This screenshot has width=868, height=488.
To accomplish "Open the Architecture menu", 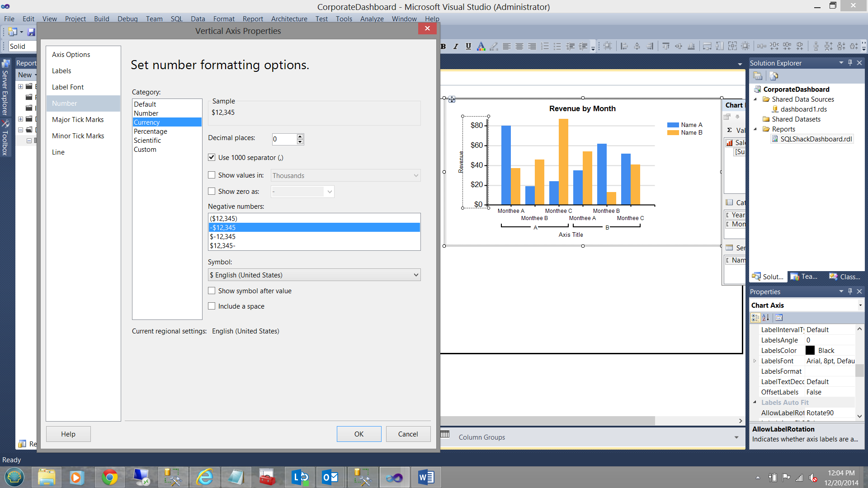I will click(x=289, y=19).
